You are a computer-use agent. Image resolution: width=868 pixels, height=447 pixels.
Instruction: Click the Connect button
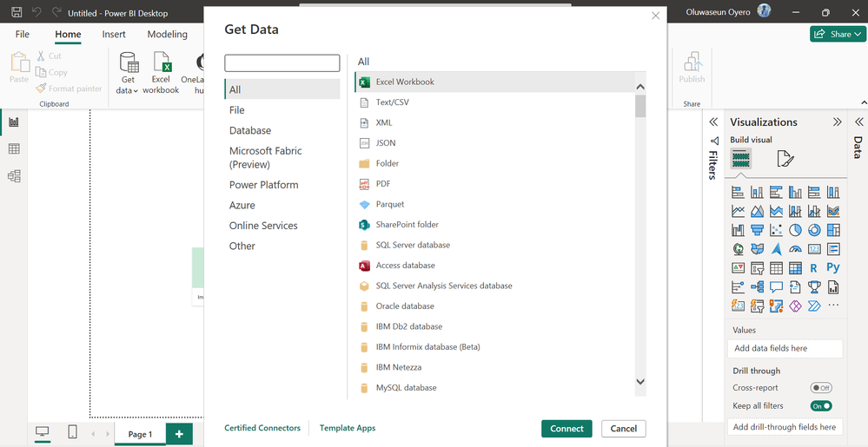567,429
